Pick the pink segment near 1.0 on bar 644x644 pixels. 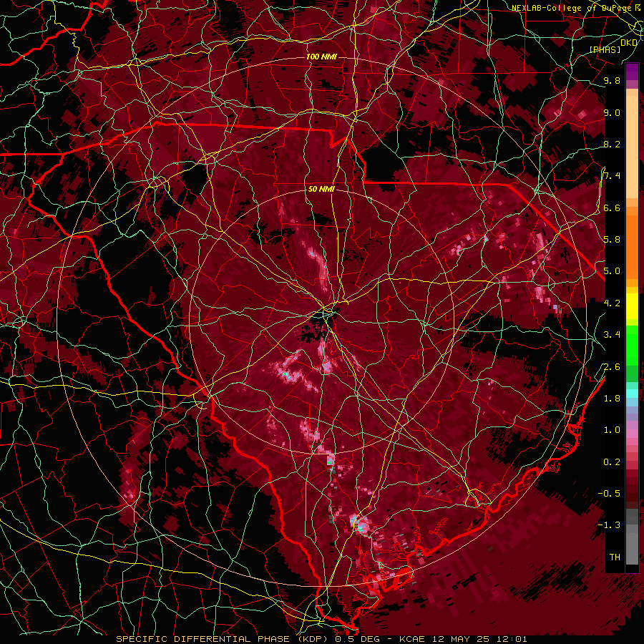(x=632, y=434)
